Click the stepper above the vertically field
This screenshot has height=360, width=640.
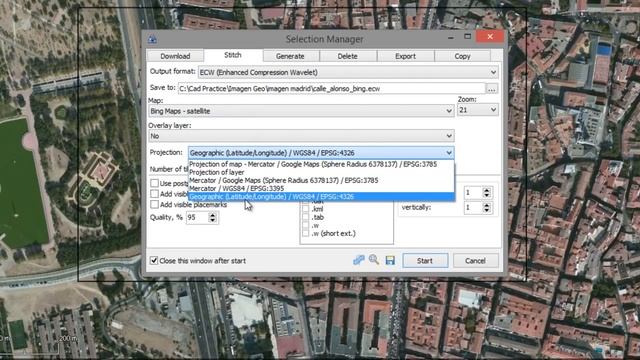coord(487,192)
